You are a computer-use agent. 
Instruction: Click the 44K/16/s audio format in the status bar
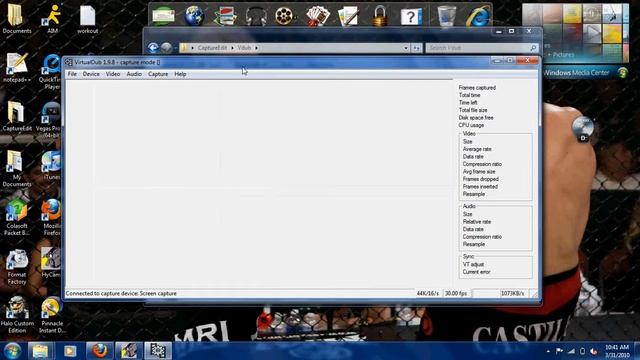pyautogui.click(x=428, y=293)
